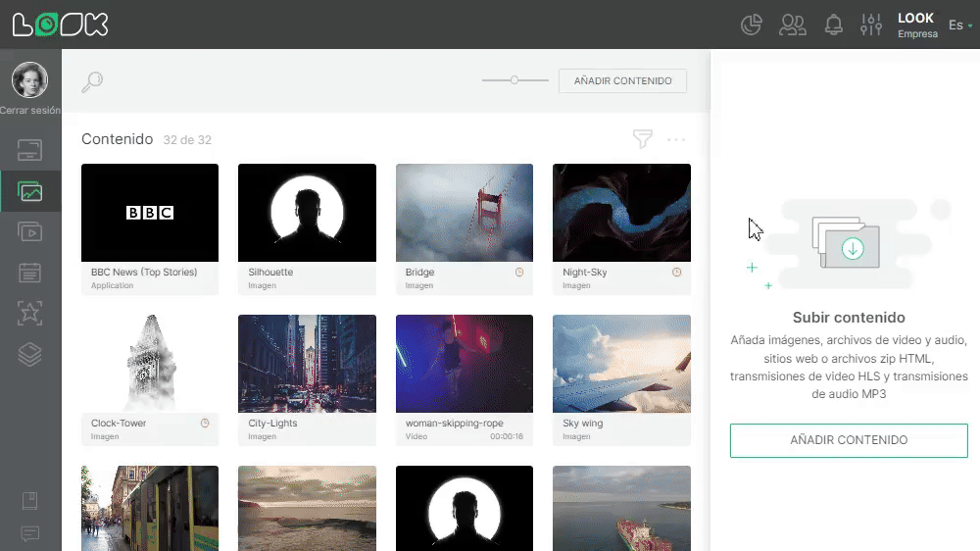
Task: Open the three-dots more options menu
Action: pyautogui.click(x=676, y=139)
